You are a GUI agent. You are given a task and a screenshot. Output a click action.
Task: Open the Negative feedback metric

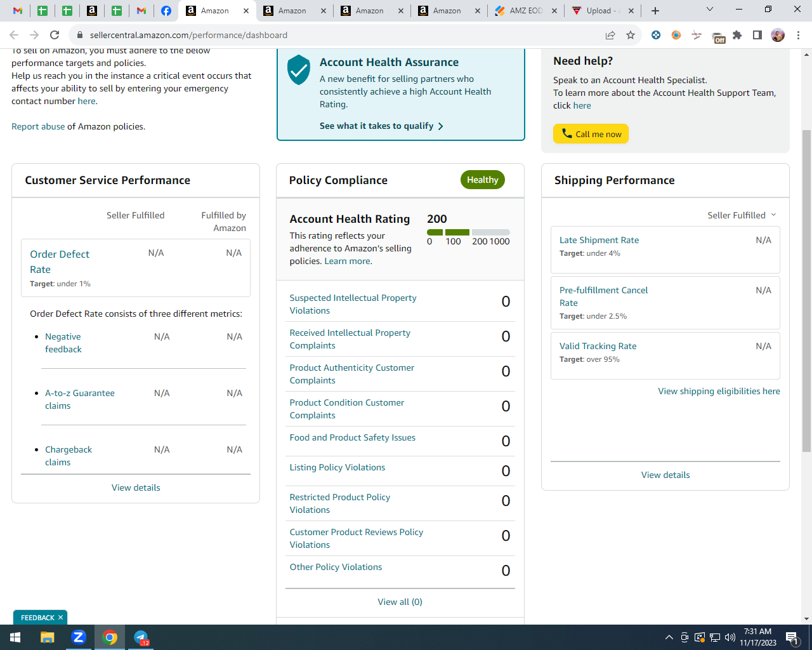(63, 343)
